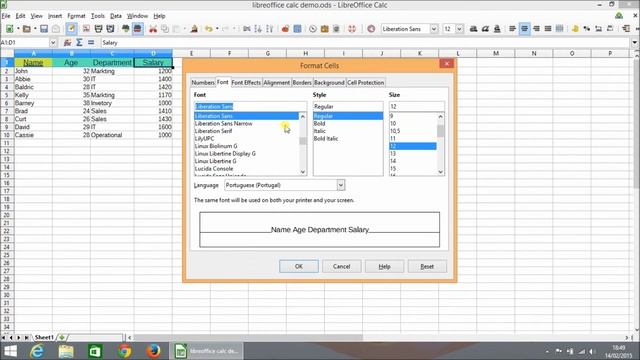
Task: Click the Currency number format icon
Action: pyautogui.click(x=575, y=29)
